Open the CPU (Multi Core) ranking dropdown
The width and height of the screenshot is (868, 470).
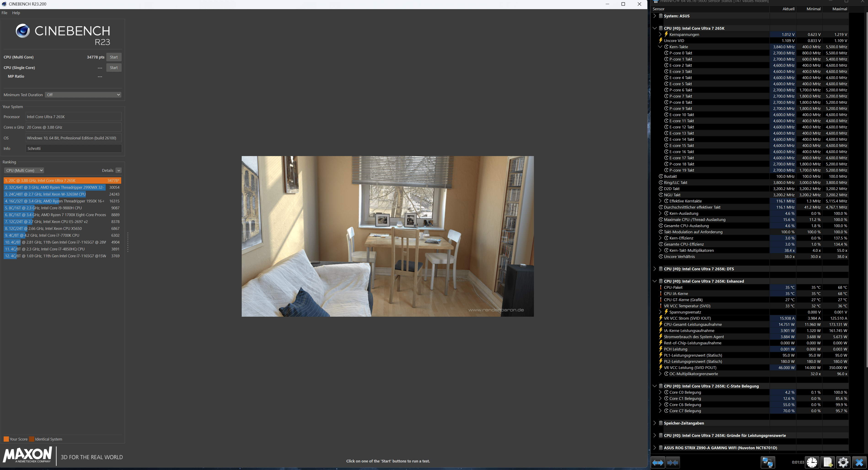tap(24, 170)
